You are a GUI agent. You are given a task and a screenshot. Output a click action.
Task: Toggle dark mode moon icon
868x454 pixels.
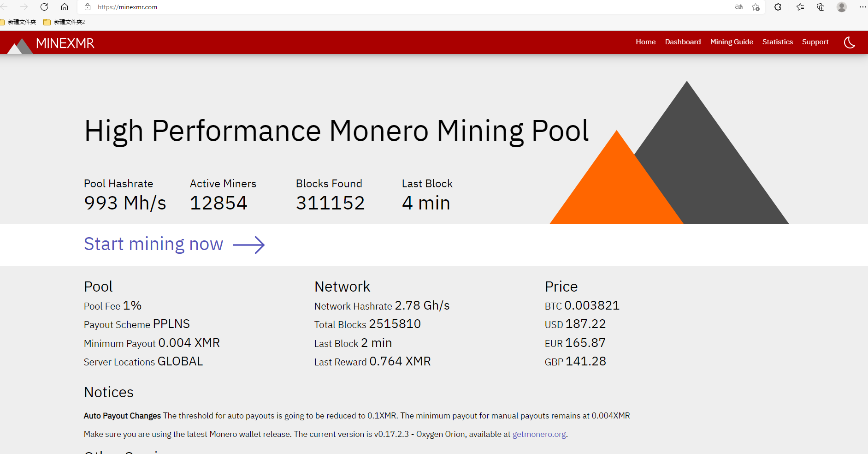pyautogui.click(x=850, y=42)
